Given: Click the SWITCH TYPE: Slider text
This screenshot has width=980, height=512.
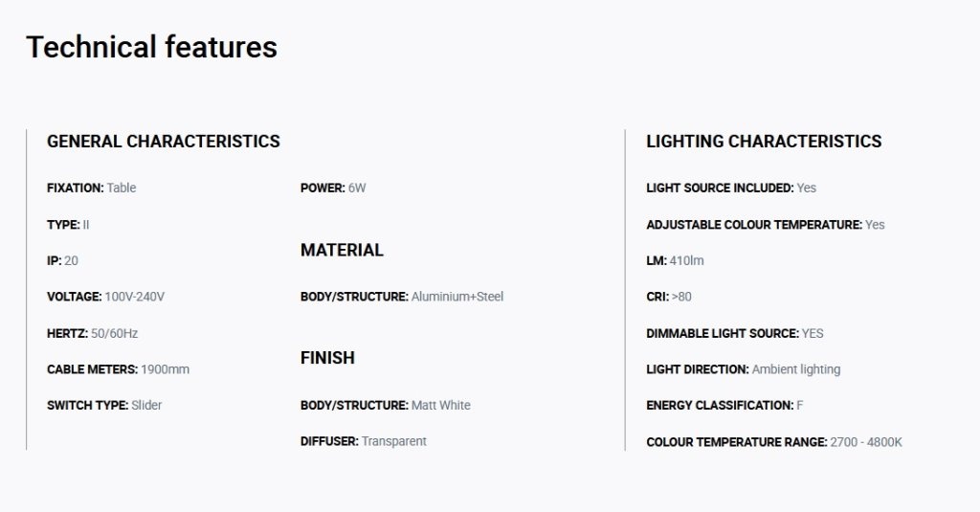Looking at the screenshot, I should click(104, 405).
